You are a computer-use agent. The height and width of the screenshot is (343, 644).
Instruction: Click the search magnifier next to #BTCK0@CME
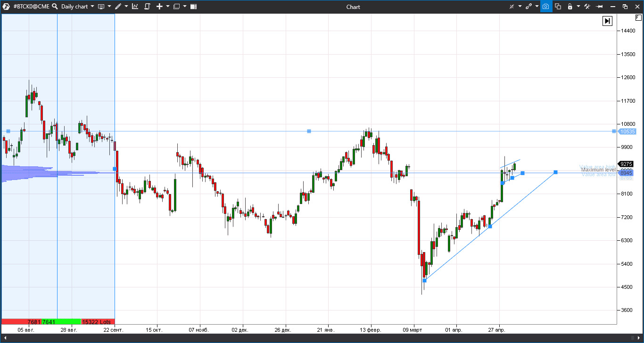pyautogui.click(x=55, y=7)
